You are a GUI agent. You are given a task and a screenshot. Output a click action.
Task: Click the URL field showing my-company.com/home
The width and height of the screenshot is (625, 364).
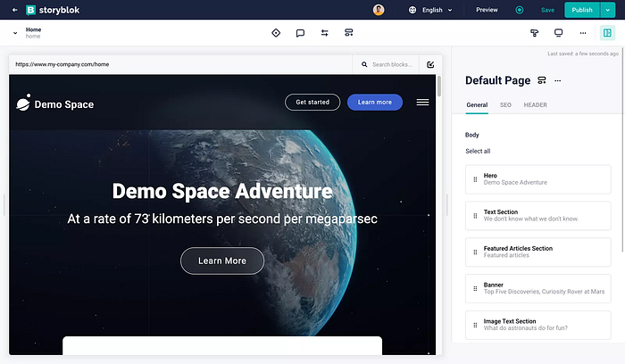coord(180,64)
